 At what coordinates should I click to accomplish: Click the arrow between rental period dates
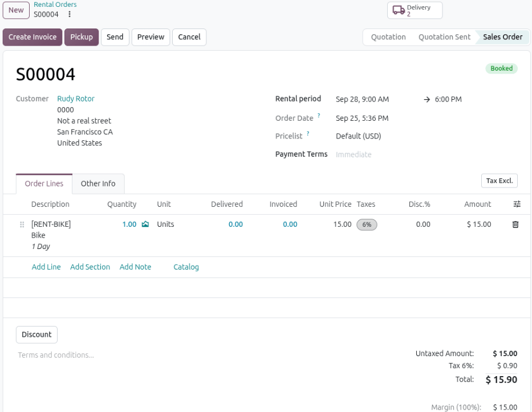[427, 99]
